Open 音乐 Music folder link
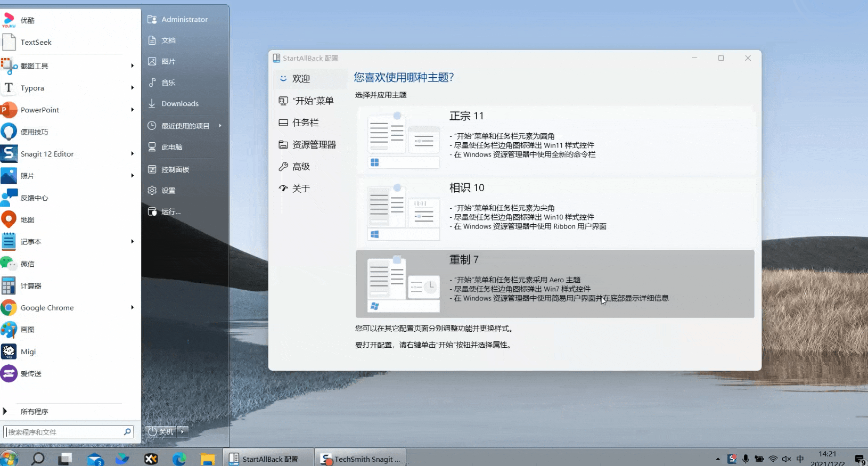The height and width of the screenshot is (466, 868). pos(185,83)
